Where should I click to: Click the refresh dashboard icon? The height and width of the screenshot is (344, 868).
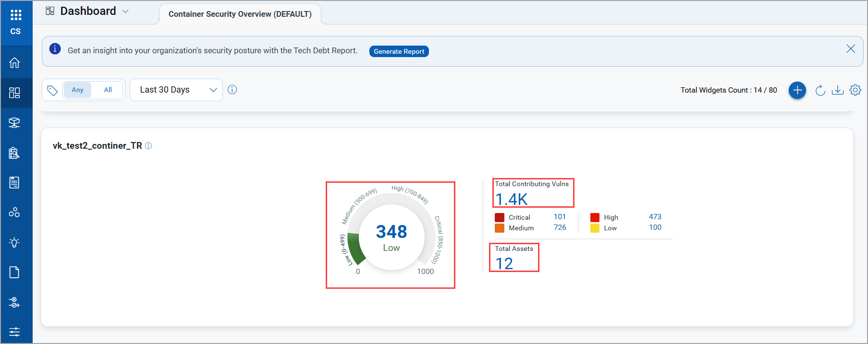tap(820, 90)
